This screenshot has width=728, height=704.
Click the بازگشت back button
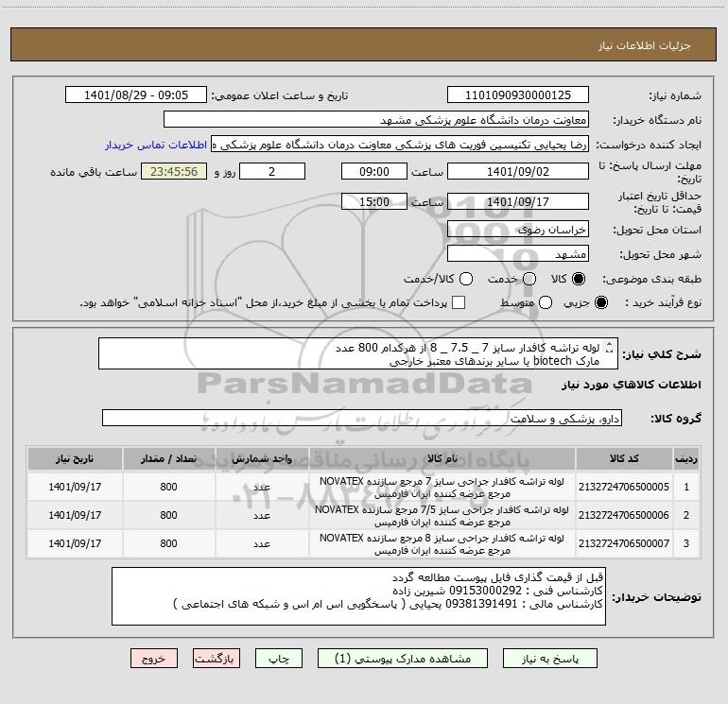tap(217, 659)
